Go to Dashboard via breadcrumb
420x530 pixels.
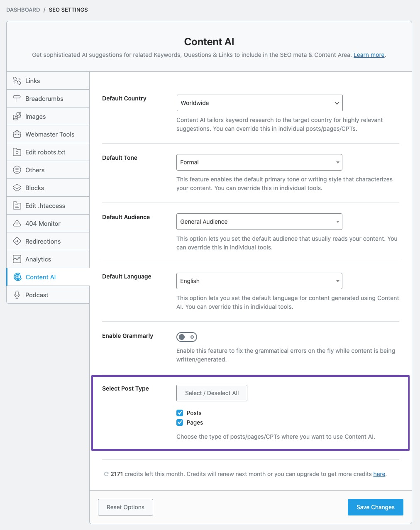(23, 10)
